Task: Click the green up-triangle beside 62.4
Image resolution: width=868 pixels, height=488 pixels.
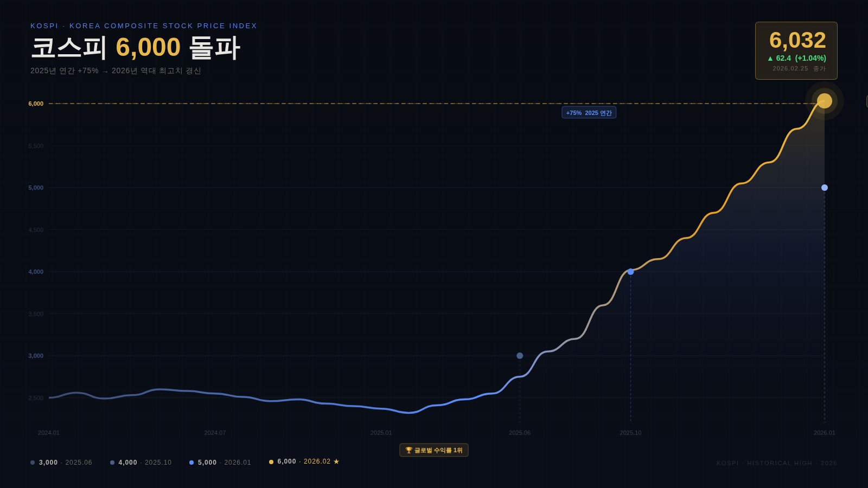Action: pyautogui.click(x=770, y=59)
